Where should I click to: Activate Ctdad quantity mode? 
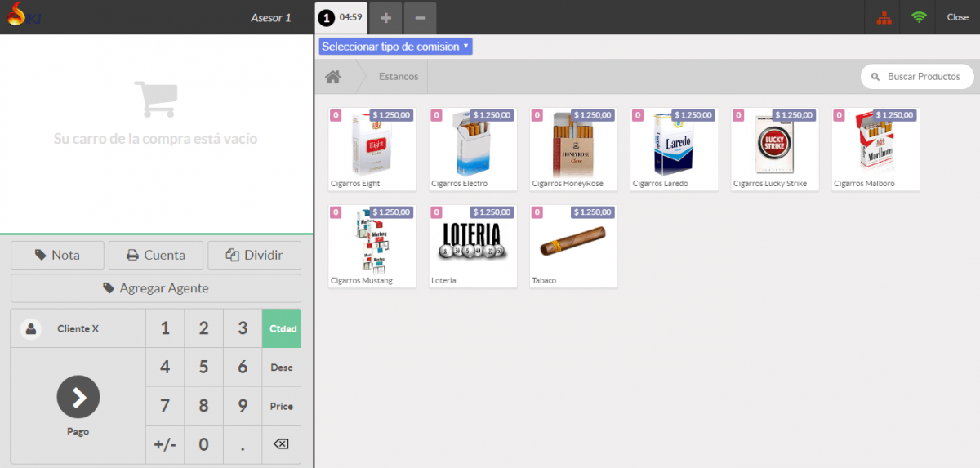click(281, 328)
